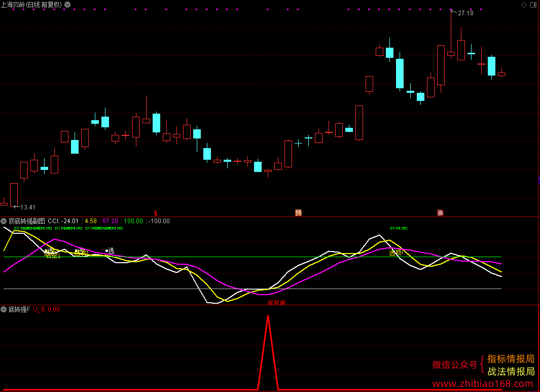
Task: Select the CCI: -24.01 value
Action: pos(63,221)
